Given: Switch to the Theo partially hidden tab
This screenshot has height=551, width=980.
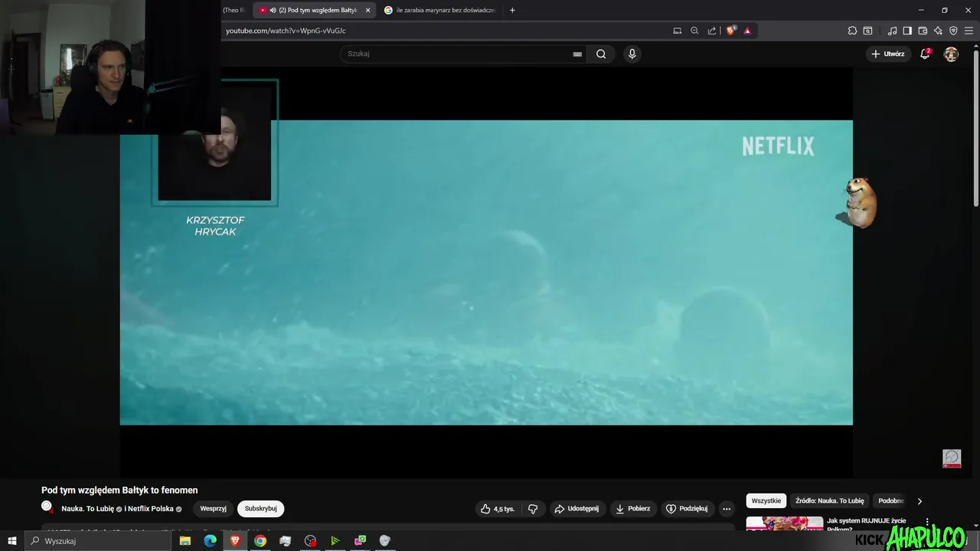Looking at the screenshot, I should click(235, 10).
